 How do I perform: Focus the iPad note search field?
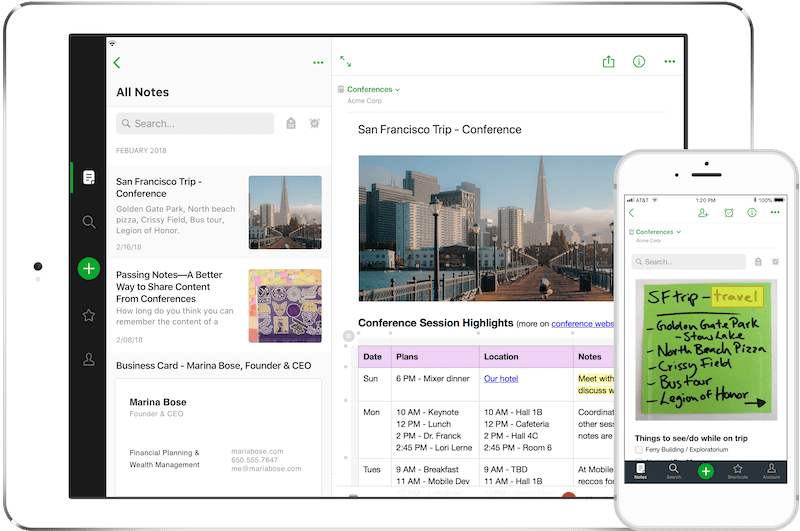(195, 123)
